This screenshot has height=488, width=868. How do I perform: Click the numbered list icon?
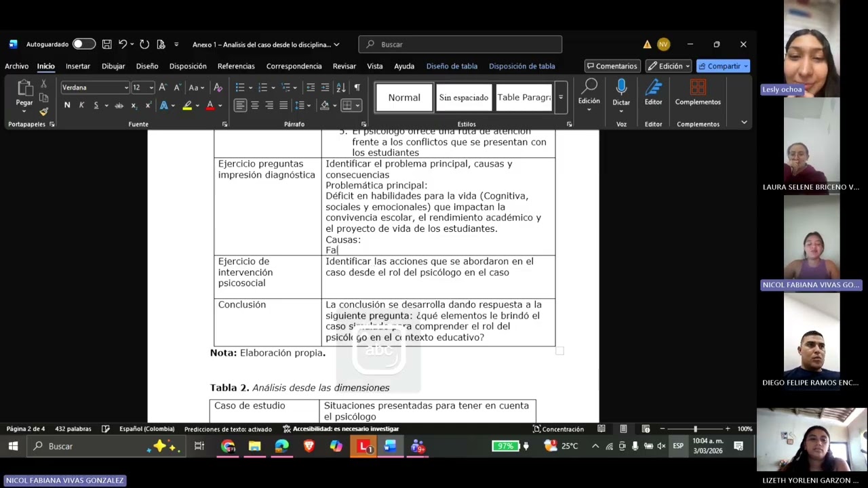point(263,87)
